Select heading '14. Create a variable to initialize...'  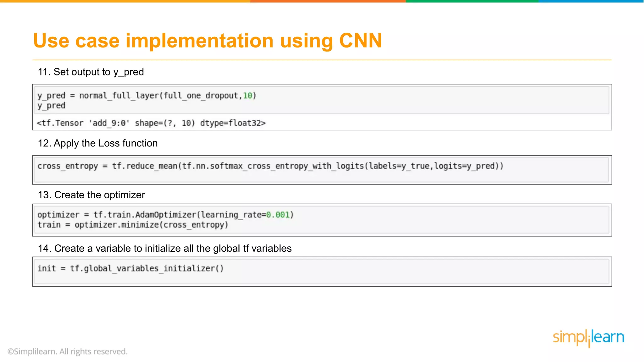(x=165, y=248)
